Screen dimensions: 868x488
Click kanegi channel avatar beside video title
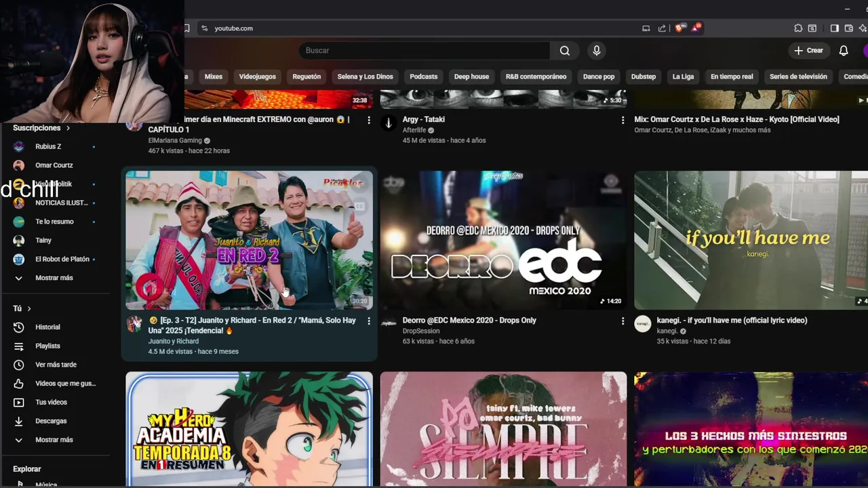(643, 324)
